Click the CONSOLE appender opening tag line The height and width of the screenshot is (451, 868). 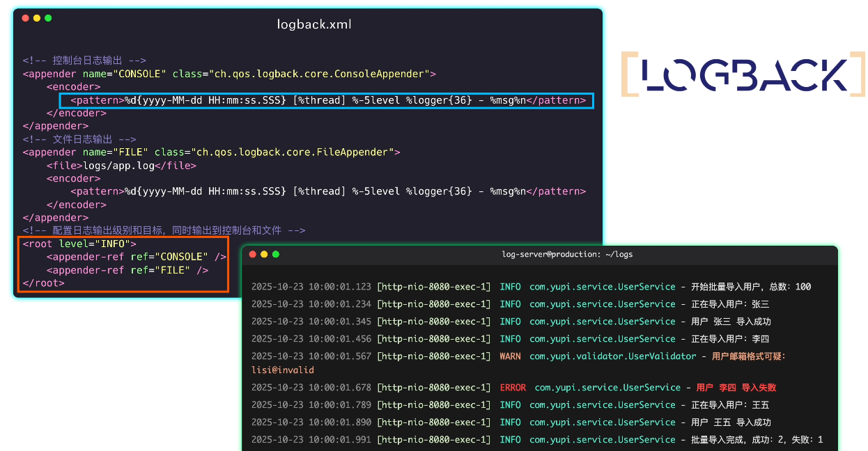click(229, 74)
